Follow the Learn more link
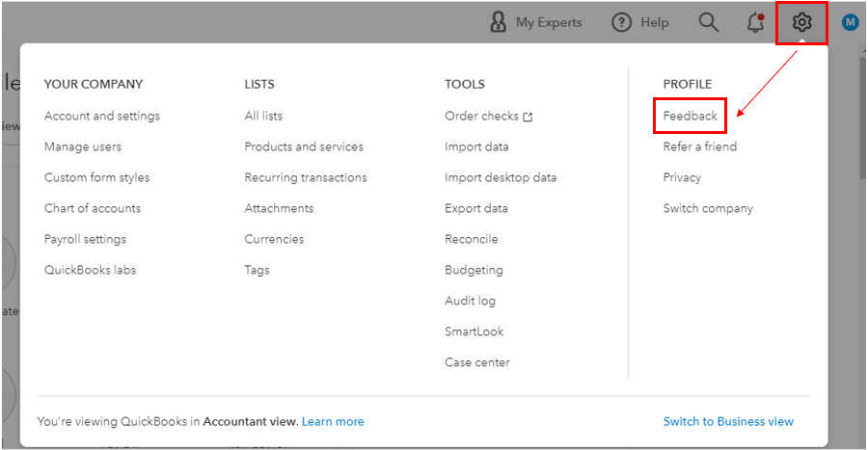Viewport: 868px width, 450px height. pyautogui.click(x=333, y=422)
